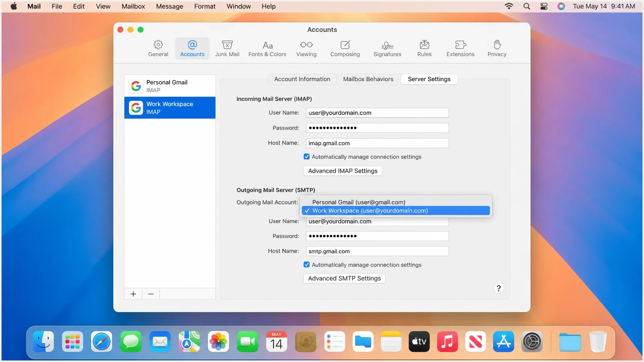Image resolution: width=644 pixels, height=362 pixels.
Task: Open Spotlight search in menu bar
Action: point(527,6)
